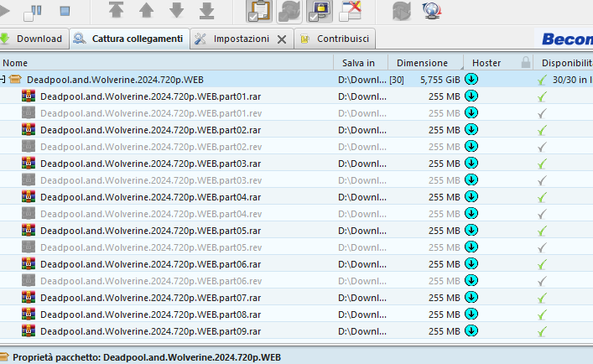Select the disabled part04.rev file
Viewport: 593px width, 364px height.
[297, 214]
